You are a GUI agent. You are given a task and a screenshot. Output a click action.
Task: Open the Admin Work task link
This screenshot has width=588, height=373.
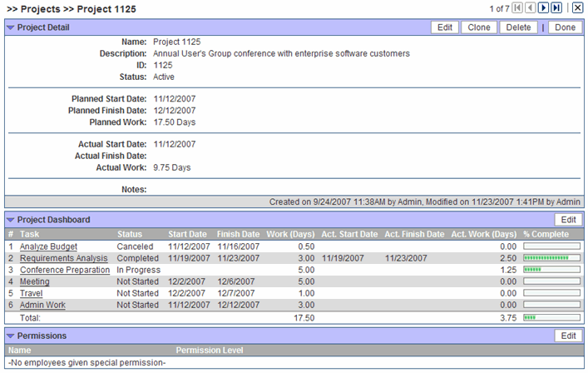click(x=42, y=305)
